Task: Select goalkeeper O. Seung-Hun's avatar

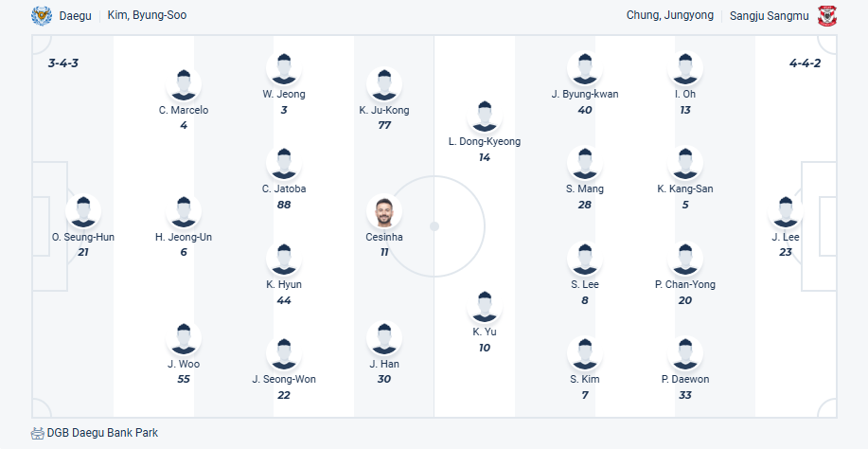Action: point(83,212)
